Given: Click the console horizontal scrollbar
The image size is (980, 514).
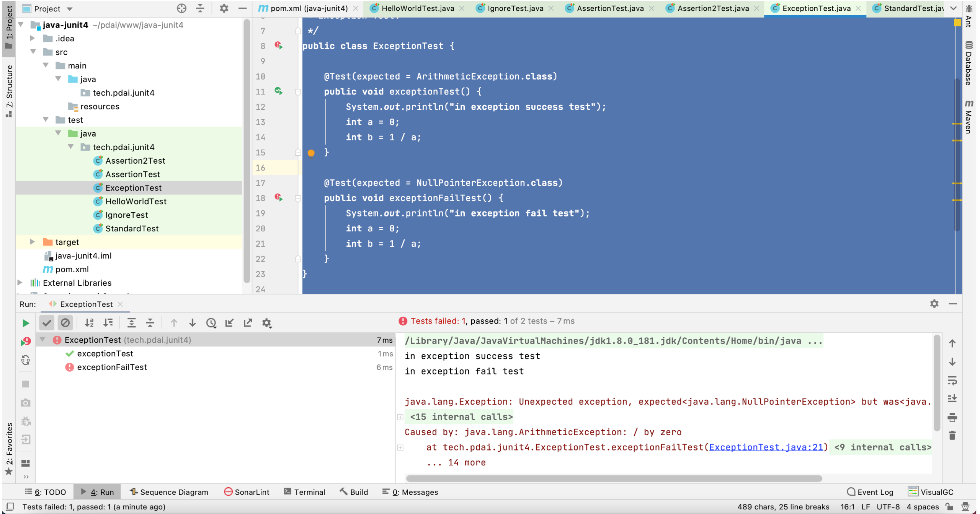Looking at the screenshot, I should point(614,478).
